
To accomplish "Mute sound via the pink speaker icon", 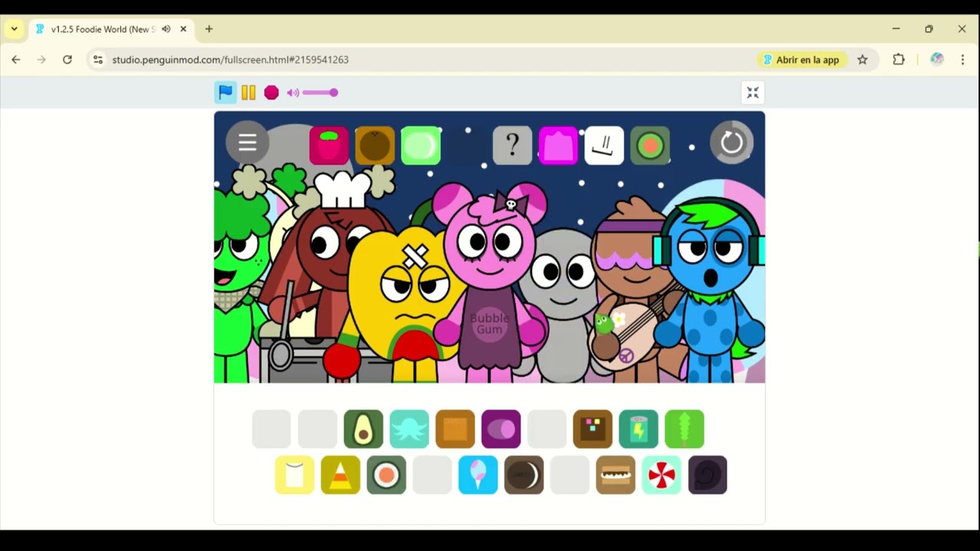I will coord(293,93).
